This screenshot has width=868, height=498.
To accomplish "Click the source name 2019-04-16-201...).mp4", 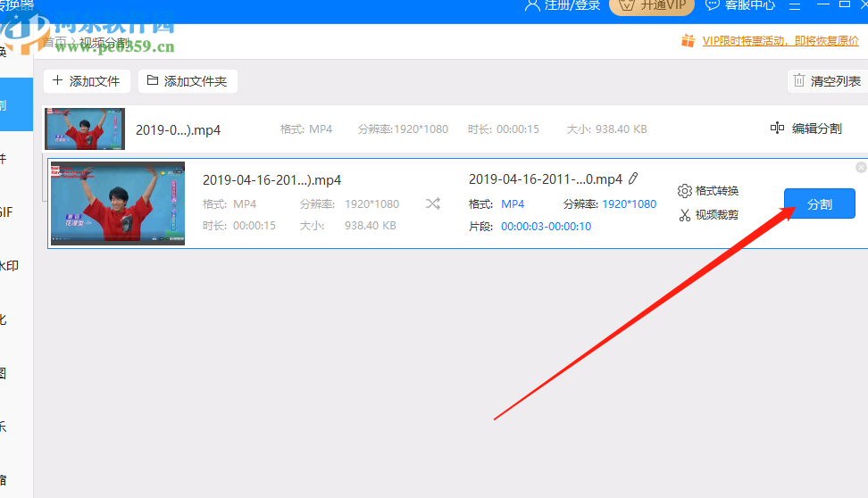I will 271,180.
